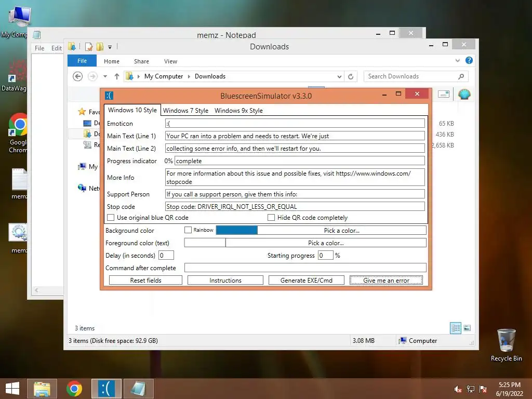The height and width of the screenshot is (399, 532).
Task: Open the Windows Start button
Action: pyautogui.click(x=12, y=389)
